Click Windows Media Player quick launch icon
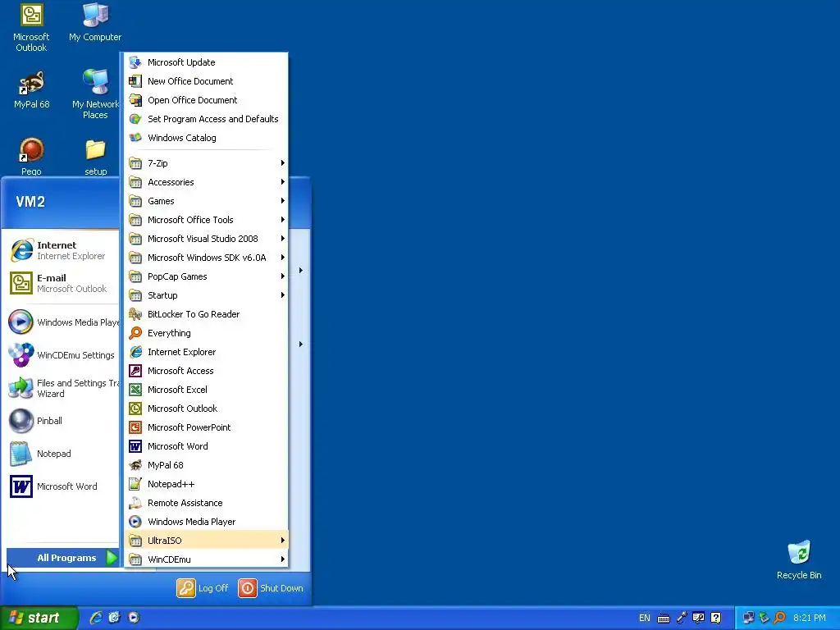The image size is (840, 630). point(134,618)
